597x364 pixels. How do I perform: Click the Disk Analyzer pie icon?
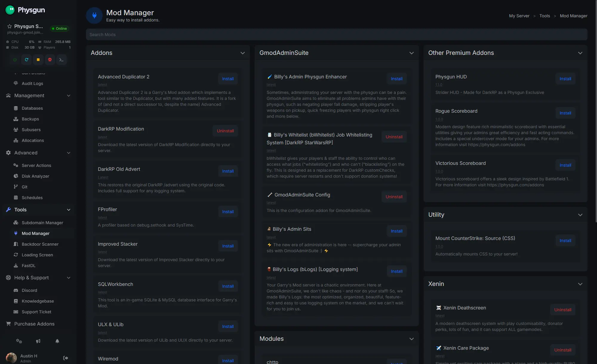coord(16,176)
